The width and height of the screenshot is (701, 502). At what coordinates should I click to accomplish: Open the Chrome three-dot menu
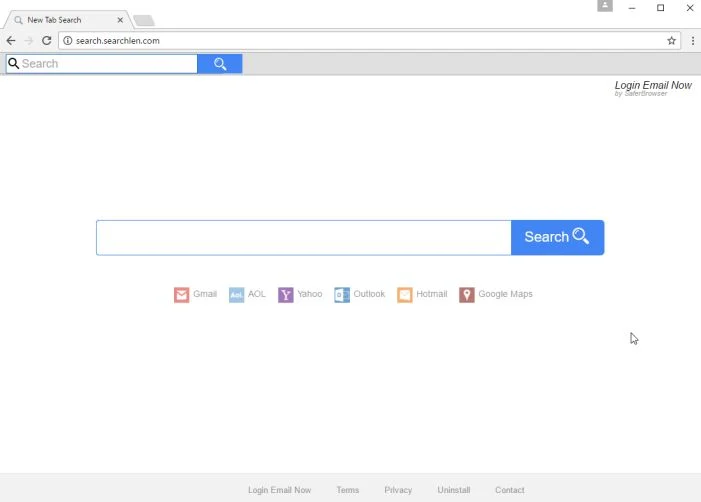pos(693,41)
